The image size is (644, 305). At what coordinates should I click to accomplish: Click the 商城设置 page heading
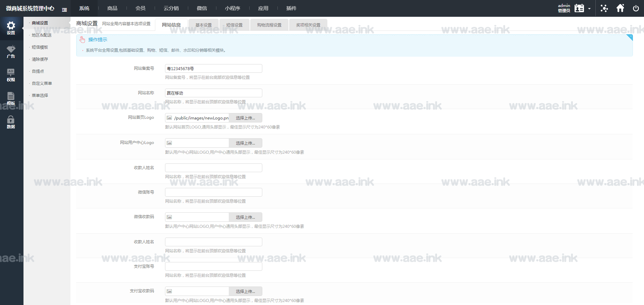tap(87, 23)
